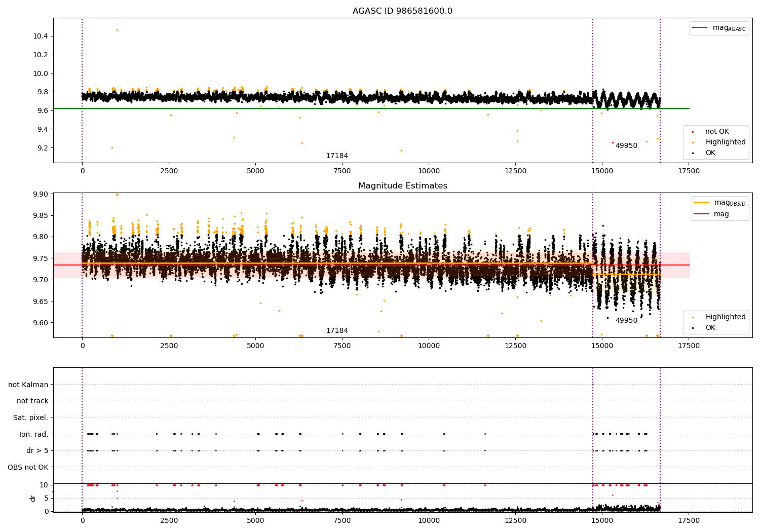Click the "Sat. pixel." row label
Viewport: 760px width, 532px height.
(x=31, y=418)
